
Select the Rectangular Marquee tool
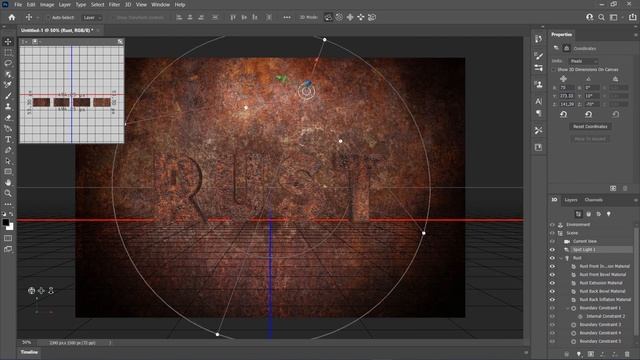[8, 53]
